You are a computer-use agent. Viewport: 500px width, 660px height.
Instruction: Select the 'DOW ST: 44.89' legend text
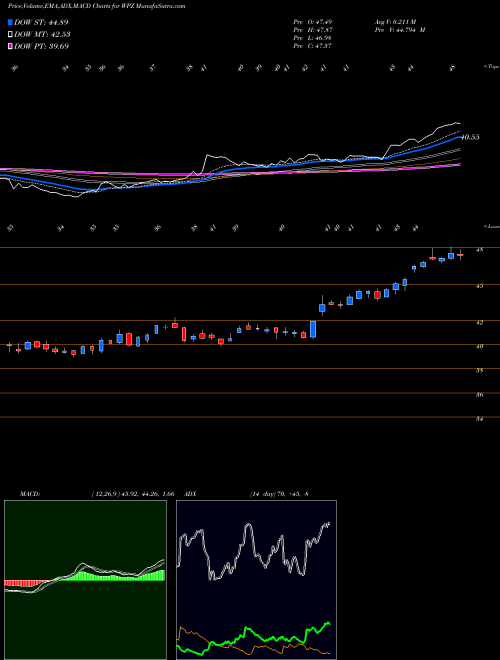click(x=41, y=22)
